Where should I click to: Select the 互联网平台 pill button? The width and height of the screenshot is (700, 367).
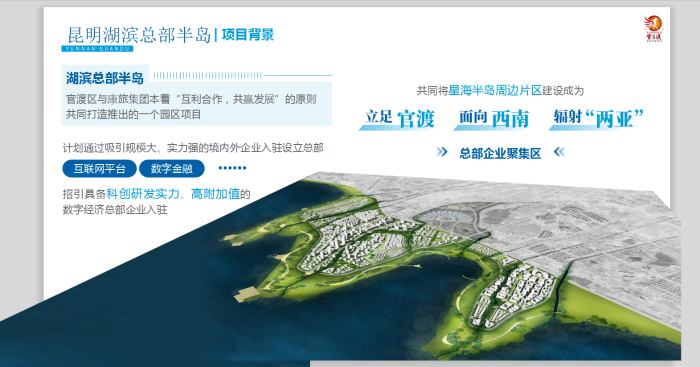pyautogui.click(x=99, y=168)
